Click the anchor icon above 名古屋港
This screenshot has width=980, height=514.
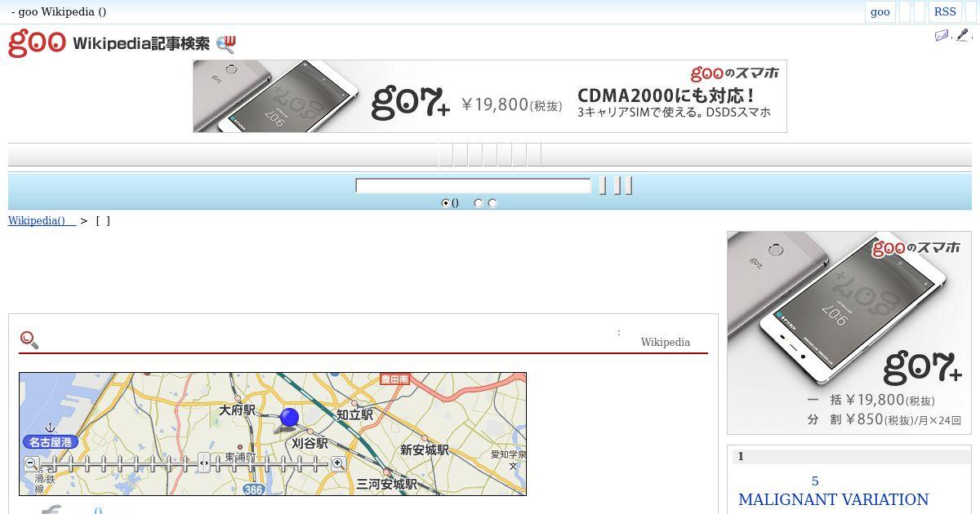coord(50,428)
